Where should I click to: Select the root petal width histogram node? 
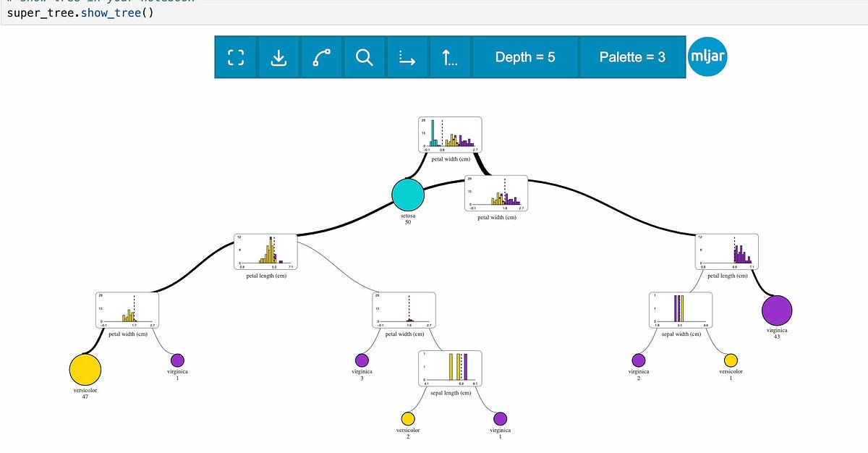[450, 134]
